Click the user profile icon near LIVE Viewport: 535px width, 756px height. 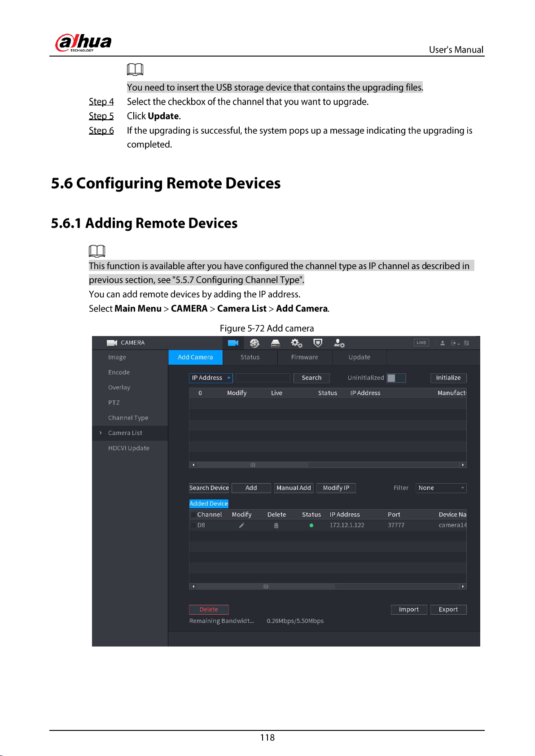coord(443,343)
